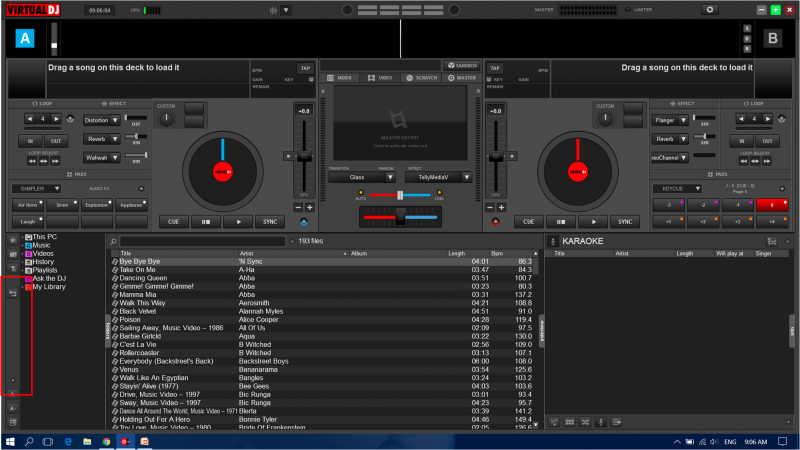
Task: Click the grid icon below Karaoke list
Action: pos(569,422)
